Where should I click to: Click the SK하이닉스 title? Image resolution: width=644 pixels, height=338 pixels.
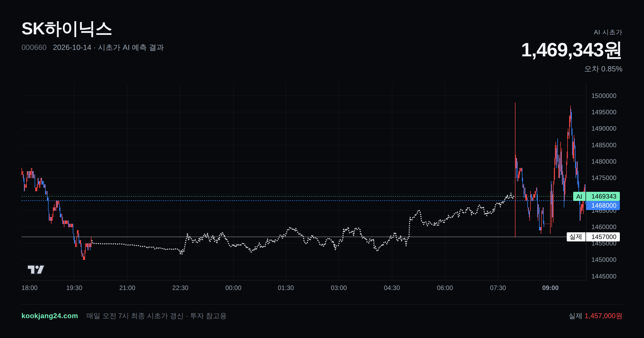point(67,29)
